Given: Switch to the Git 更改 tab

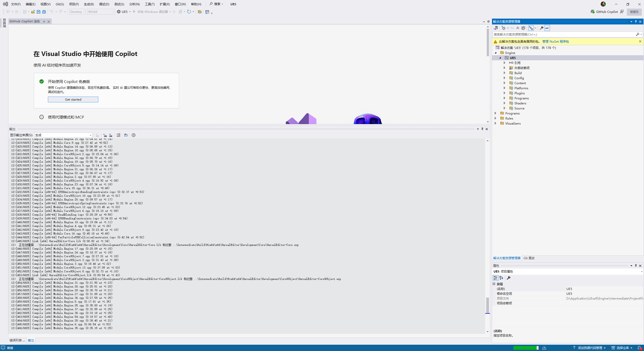Looking at the screenshot, I should tap(529, 258).
